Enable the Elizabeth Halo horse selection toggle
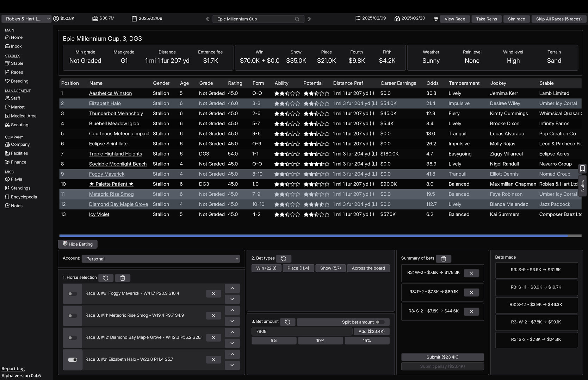This screenshot has width=588, height=380. pyautogui.click(x=72, y=360)
